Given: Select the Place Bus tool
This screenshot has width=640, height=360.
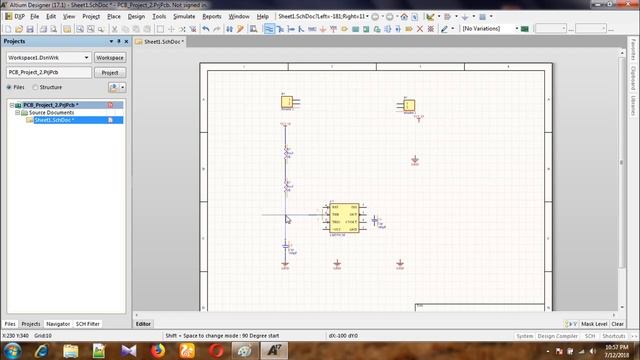Looking at the screenshot, I should [x=280, y=29].
